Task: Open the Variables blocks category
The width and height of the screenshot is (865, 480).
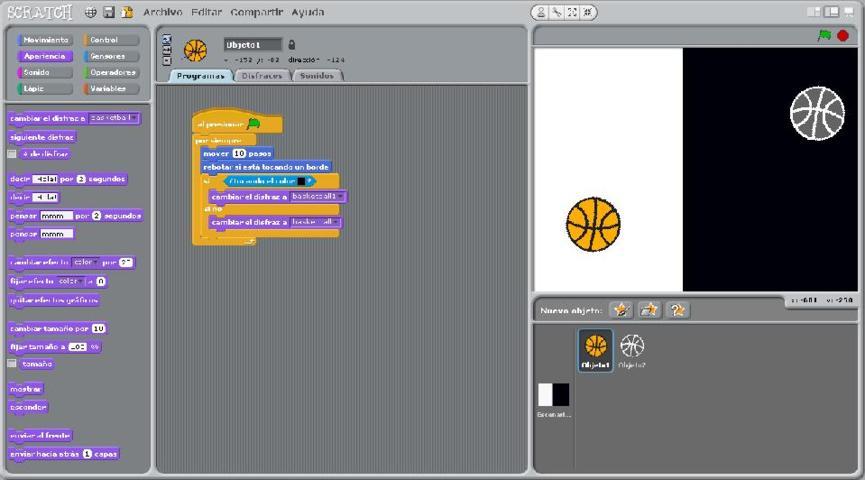Action: click(110, 88)
